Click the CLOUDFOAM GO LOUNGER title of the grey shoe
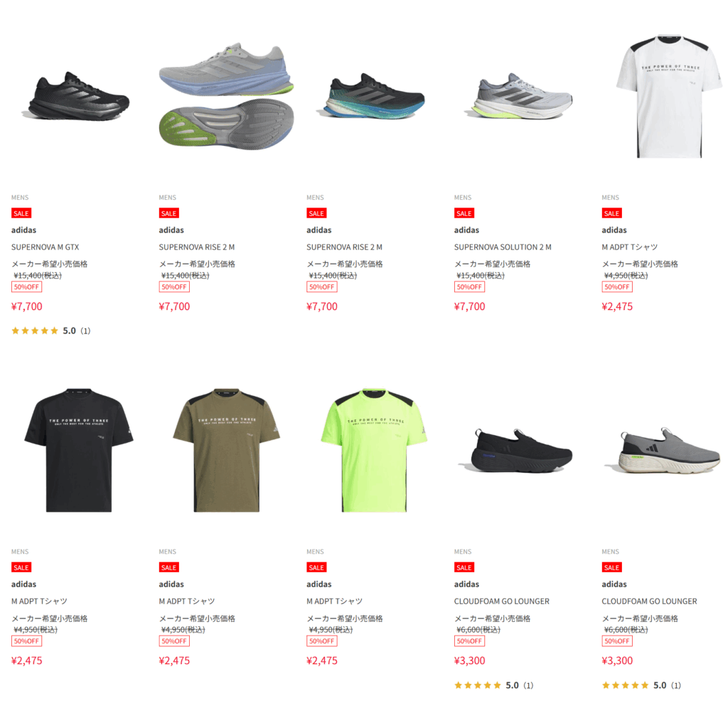Image resolution: width=728 pixels, height=713 pixels. pyautogui.click(x=649, y=601)
